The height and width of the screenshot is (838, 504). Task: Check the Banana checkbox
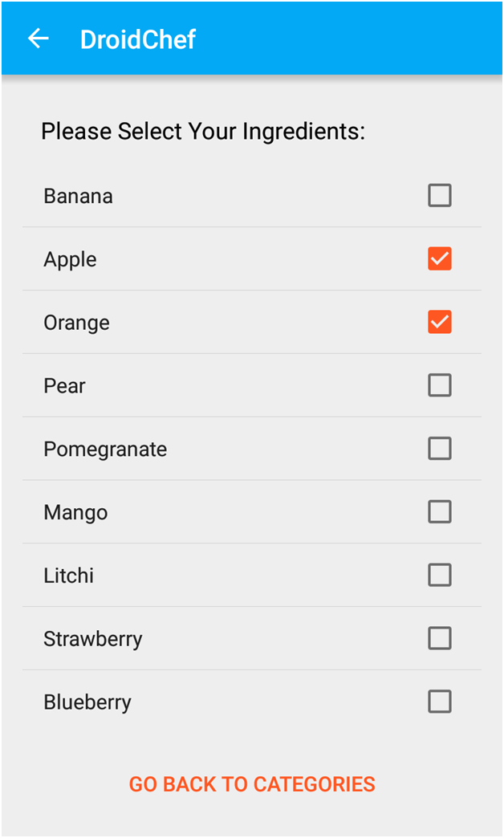click(x=439, y=195)
